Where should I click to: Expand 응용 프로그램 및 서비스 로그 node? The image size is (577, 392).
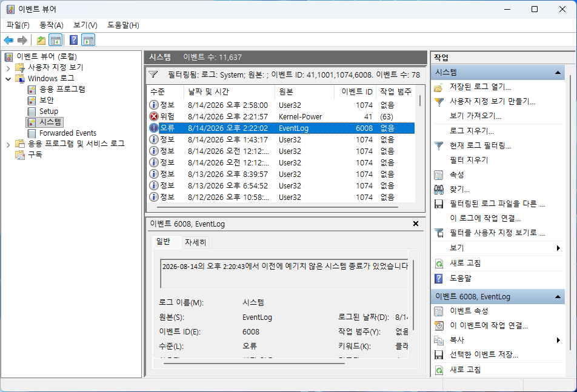coord(8,145)
